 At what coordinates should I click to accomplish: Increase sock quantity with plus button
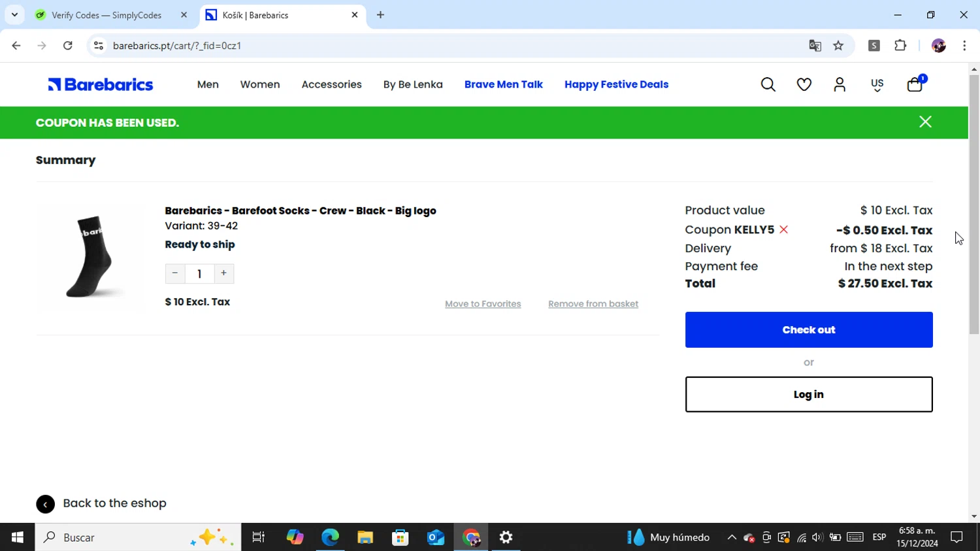pos(224,273)
